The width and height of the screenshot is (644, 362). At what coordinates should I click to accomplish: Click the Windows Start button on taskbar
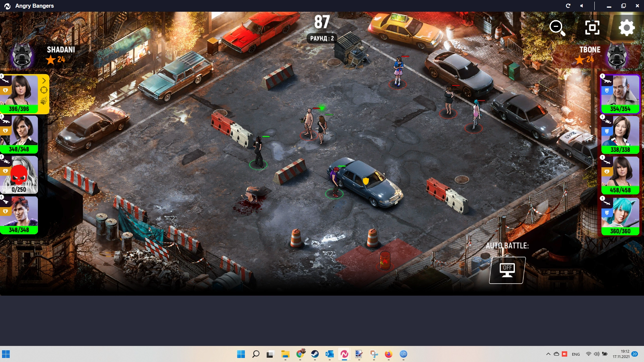tap(241, 354)
